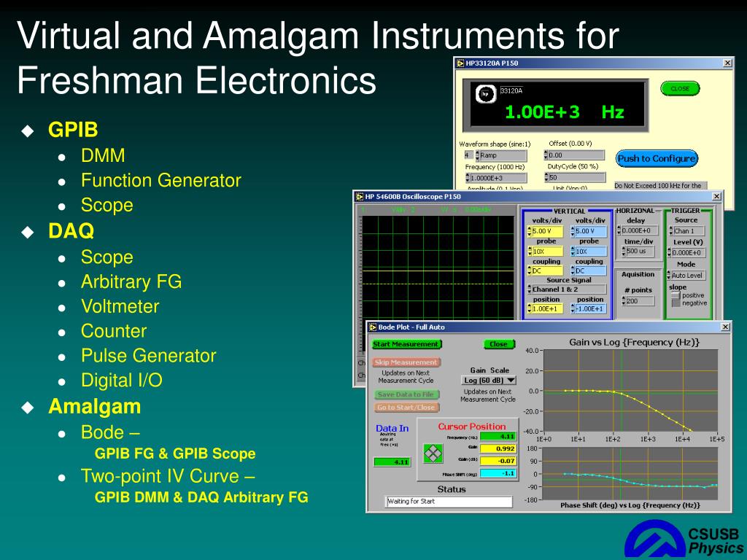Open the trigger Mode Auto Level selector

(x=686, y=275)
